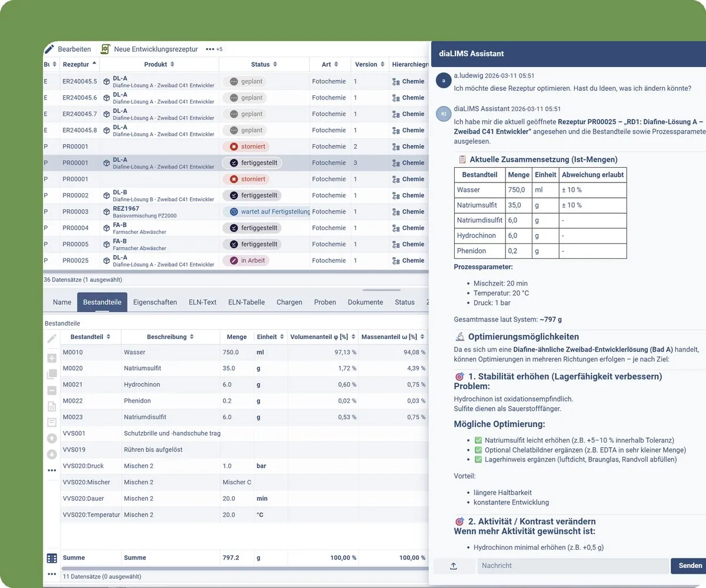Screen dimensions: 706x588
Task: Click the duplicate/copy icon in Bestandteile sidebar
Action: (x=52, y=374)
